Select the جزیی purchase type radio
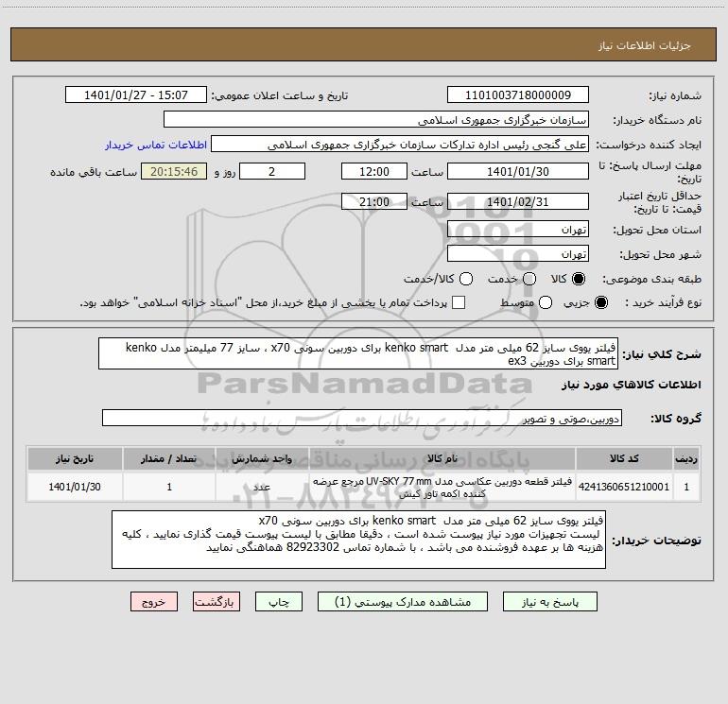 point(600,303)
